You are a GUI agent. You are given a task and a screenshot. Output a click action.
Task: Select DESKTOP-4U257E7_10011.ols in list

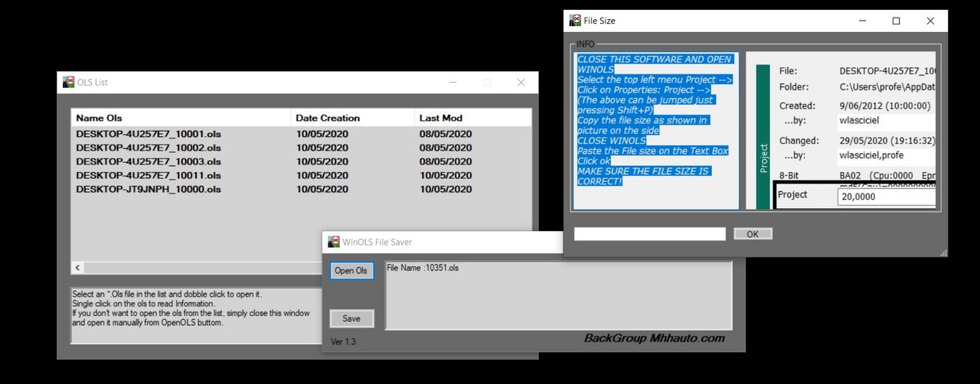pos(149,175)
